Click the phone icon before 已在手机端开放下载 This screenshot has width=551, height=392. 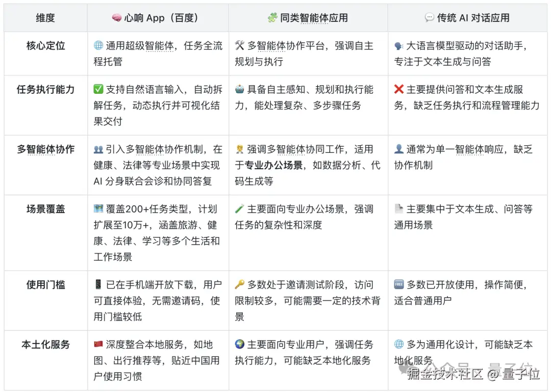tap(98, 284)
